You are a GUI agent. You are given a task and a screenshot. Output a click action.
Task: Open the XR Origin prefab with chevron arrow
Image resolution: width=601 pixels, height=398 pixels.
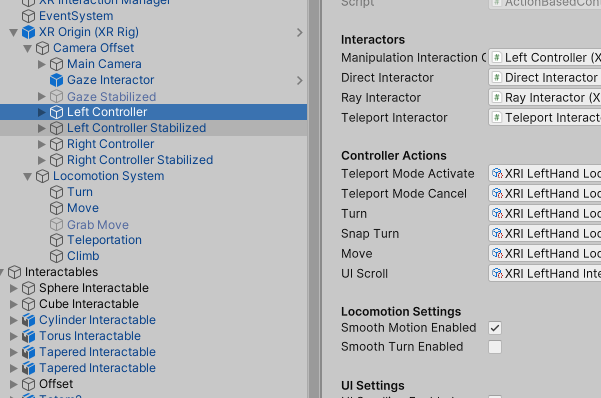click(299, 33)
